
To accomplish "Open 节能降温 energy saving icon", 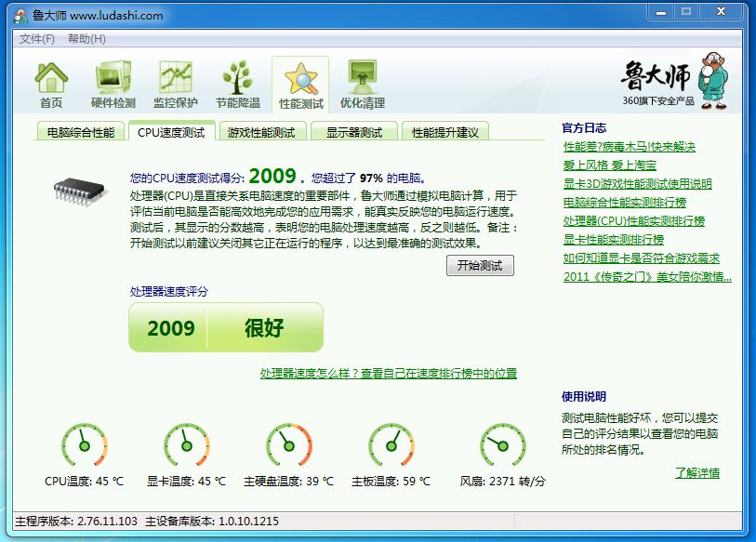I will (x=238, y=86).
